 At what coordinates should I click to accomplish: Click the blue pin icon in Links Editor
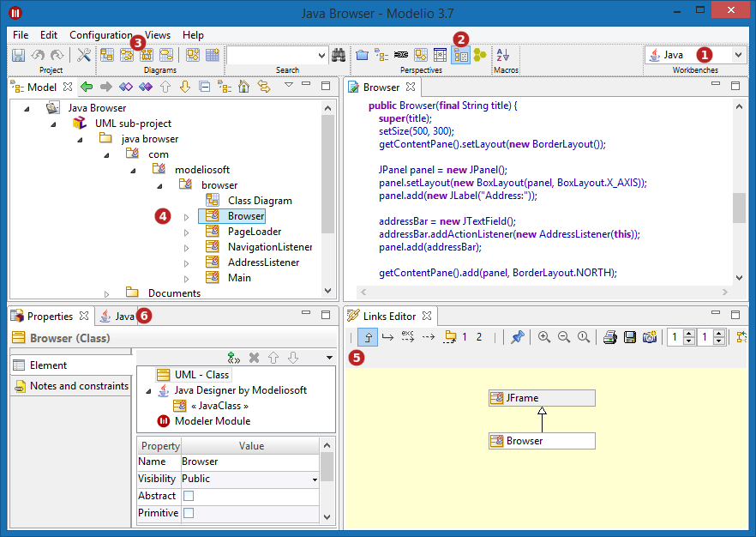click(518, 337)
